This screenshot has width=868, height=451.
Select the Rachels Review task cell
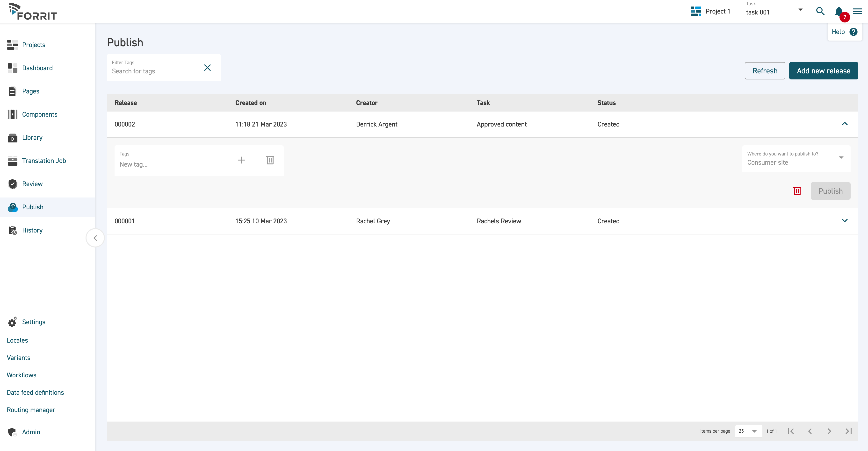coord(499,221)
